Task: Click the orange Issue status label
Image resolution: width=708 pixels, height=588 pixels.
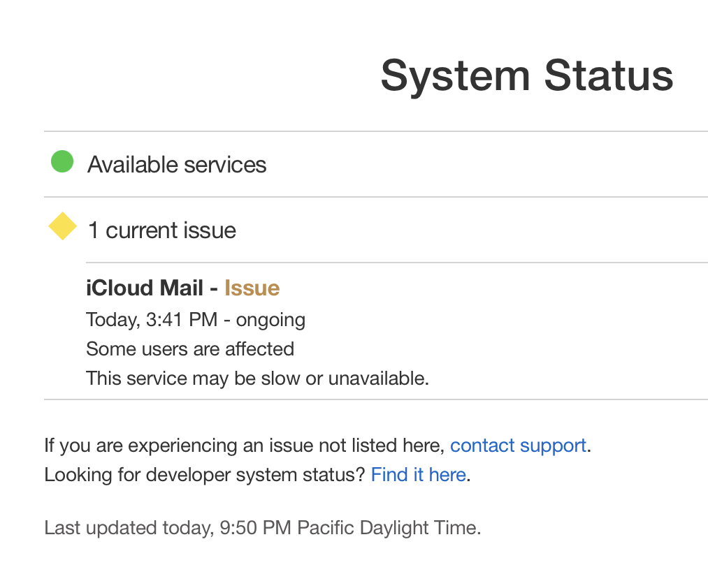Action: click(252, 288)
